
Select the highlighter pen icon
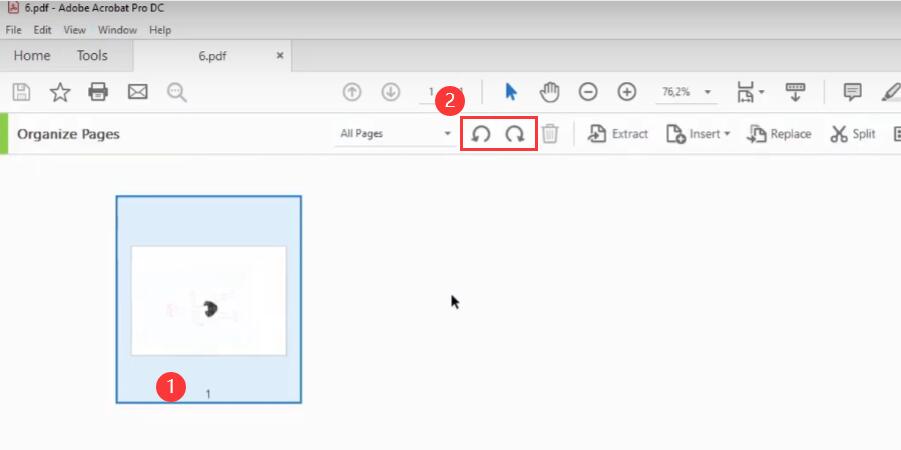click(891, 92)
